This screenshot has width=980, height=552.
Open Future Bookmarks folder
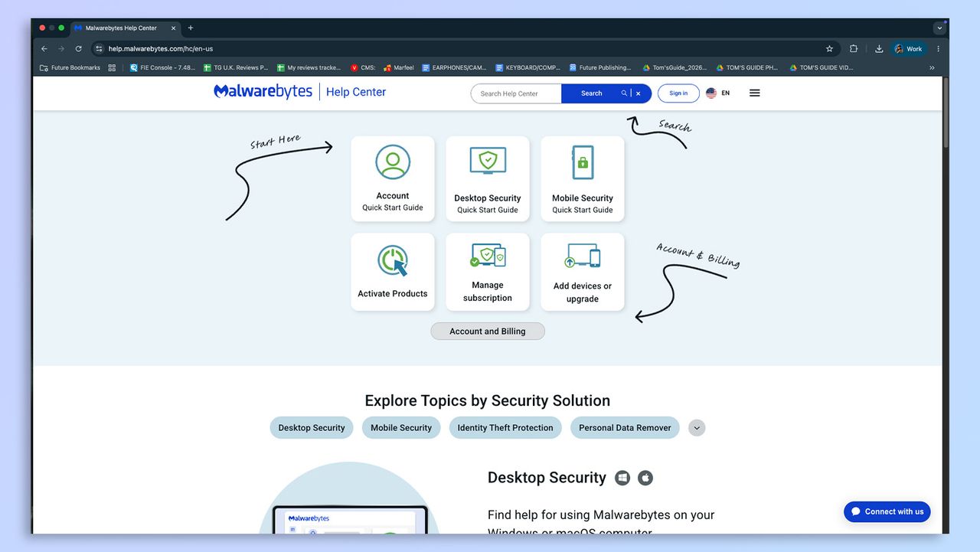tap(70, 67)
